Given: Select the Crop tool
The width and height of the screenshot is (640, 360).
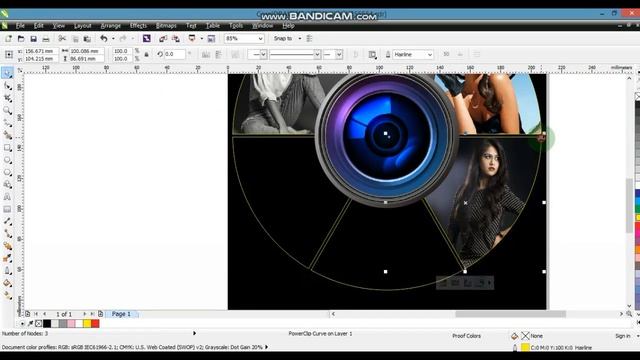Looking at the screenshot, I should (7, 98).
